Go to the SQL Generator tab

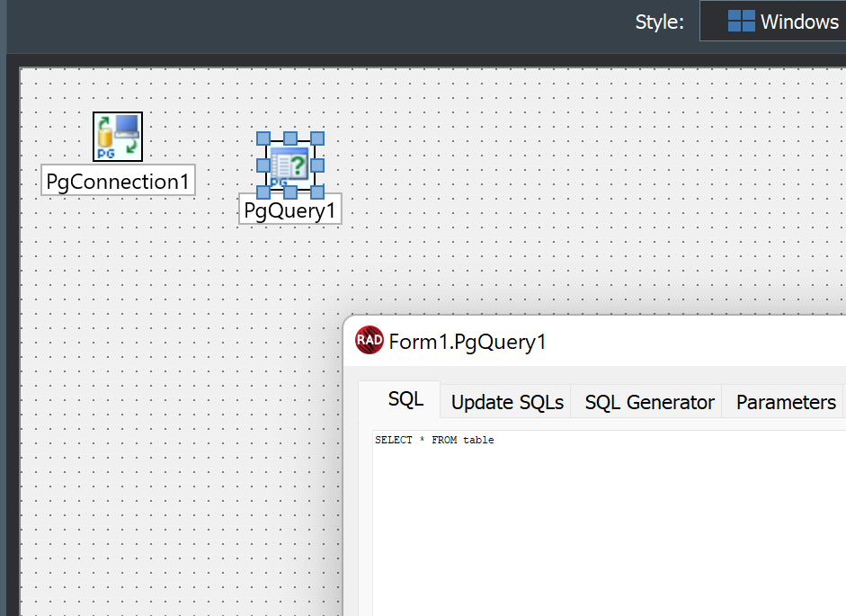649,402
